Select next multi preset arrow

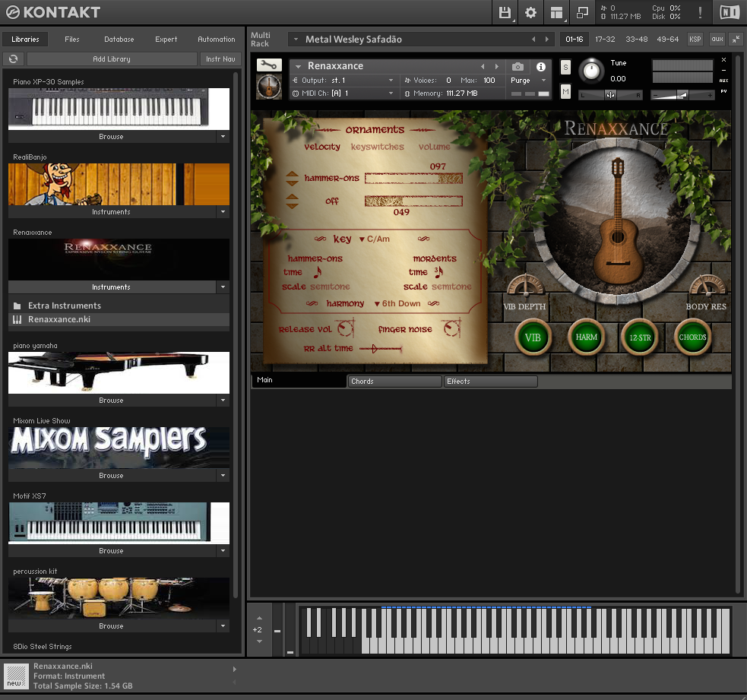coord(547,39)
